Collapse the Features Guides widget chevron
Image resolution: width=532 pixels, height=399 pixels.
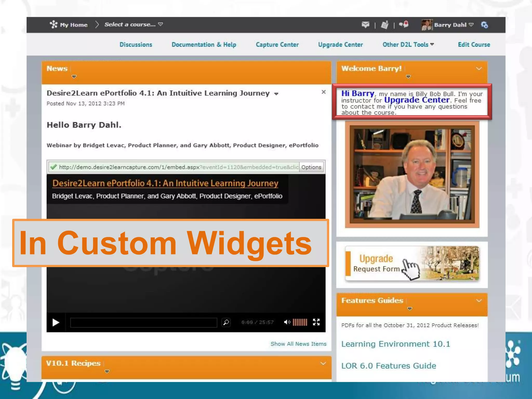pyautogui.click(x=479, y=301)
